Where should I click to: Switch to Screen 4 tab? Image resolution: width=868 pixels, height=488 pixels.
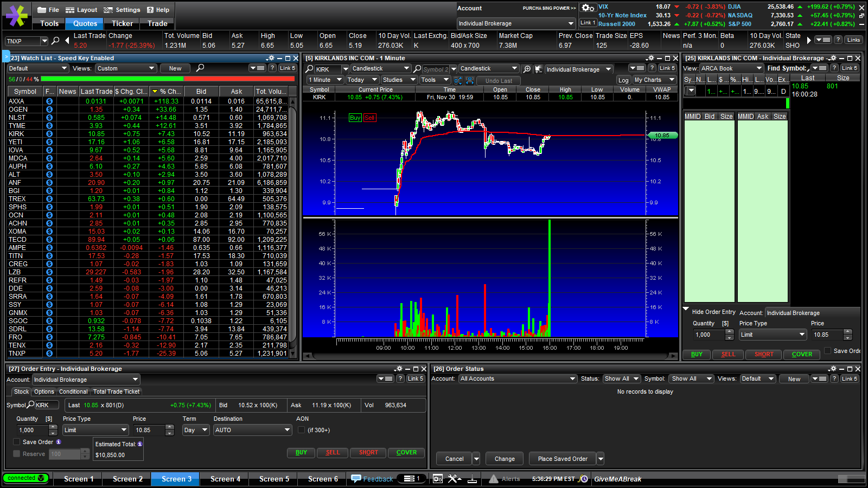pyautogui.click(x=225, y=479)
